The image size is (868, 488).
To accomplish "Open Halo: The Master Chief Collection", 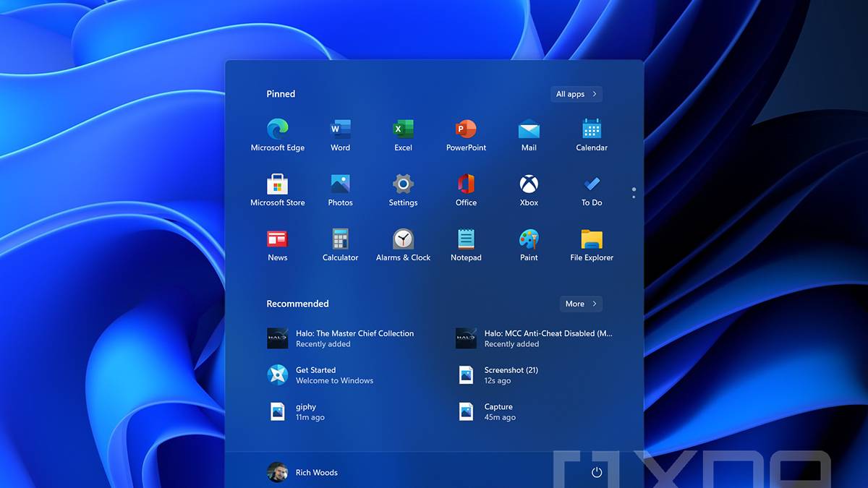I will coord(341,338).
